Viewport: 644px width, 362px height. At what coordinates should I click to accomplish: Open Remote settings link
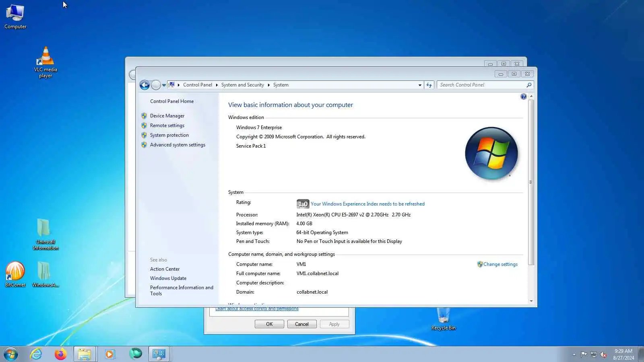(x=167, y=125)
